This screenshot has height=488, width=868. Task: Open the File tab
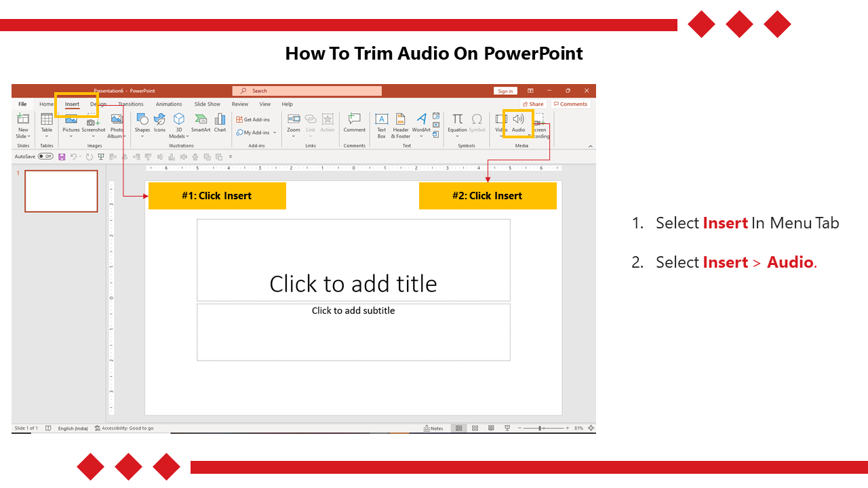click(22, 104)
